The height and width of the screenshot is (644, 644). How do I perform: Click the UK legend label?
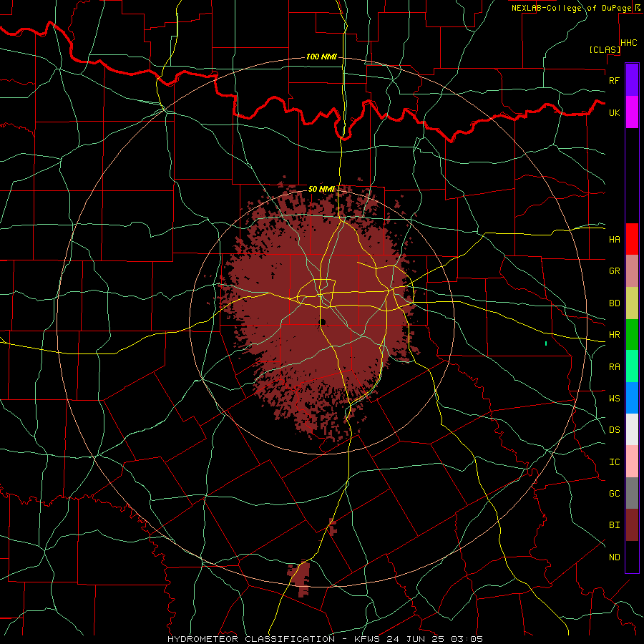click(x=614, y=112)
